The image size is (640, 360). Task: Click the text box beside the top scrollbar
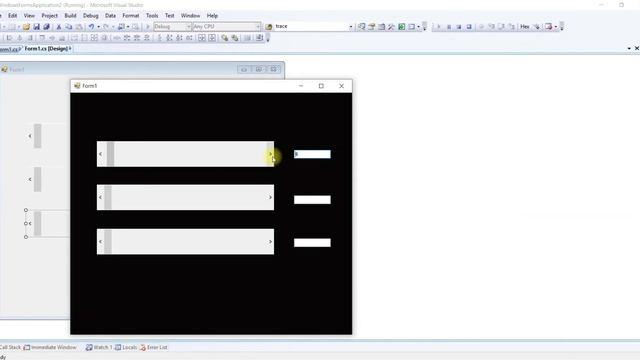click(312, 154)
